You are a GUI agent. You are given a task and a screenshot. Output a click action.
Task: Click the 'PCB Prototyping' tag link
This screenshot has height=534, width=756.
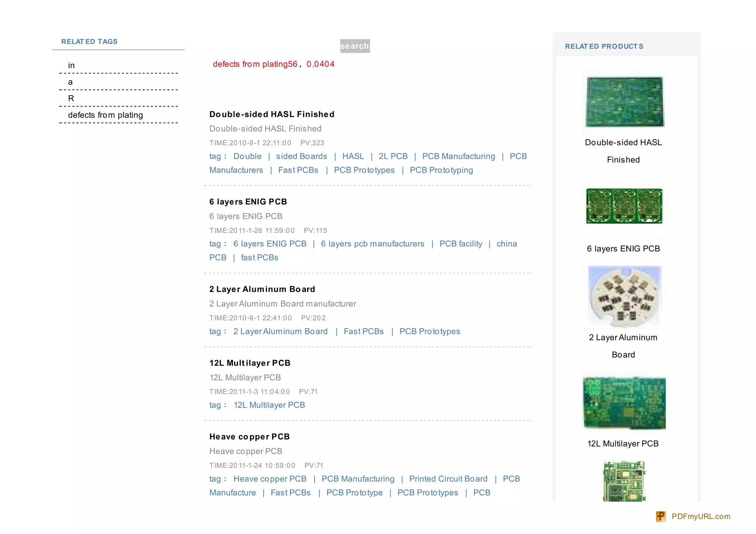tap(441, 170)
